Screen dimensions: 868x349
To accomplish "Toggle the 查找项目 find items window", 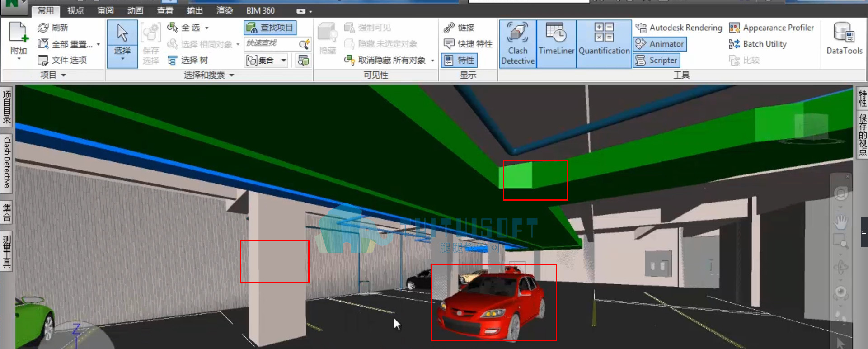I will point(270,28).
